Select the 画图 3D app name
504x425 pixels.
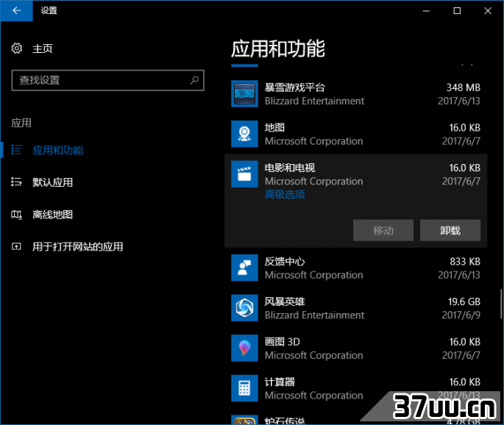[283, 342]
